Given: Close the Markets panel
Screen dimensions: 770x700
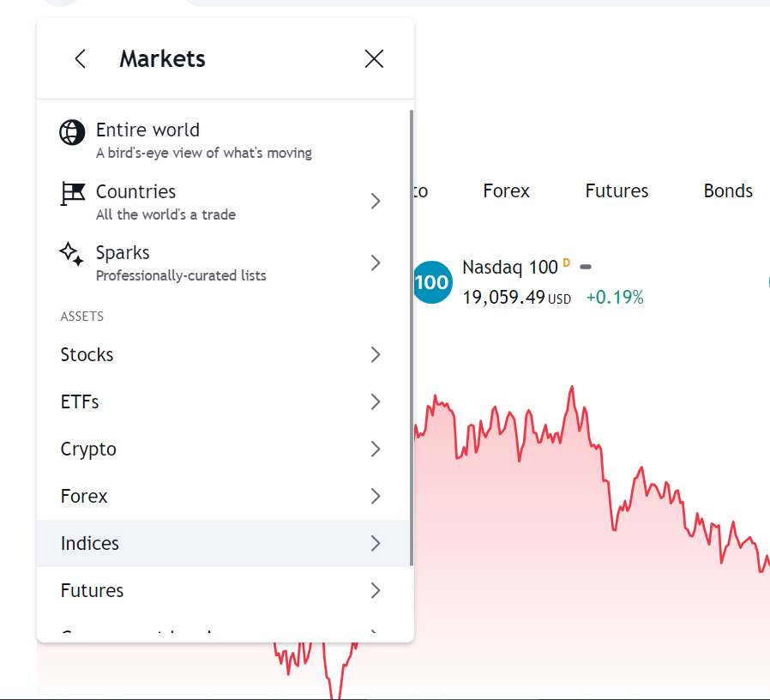Looking at the screenshot, I should pos(374,59).
